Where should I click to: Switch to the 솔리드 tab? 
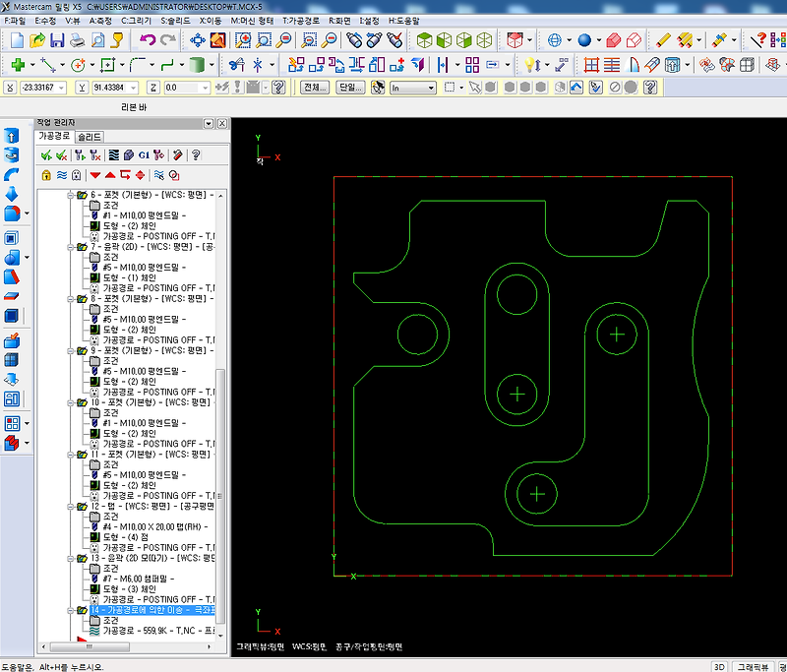[x=90, y=137]
